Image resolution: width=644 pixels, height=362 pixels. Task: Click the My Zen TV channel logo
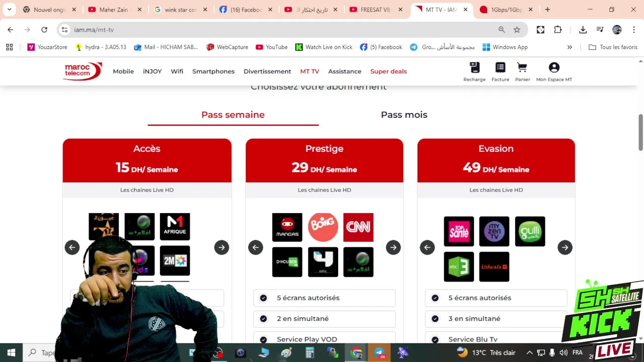click(494, 231)
